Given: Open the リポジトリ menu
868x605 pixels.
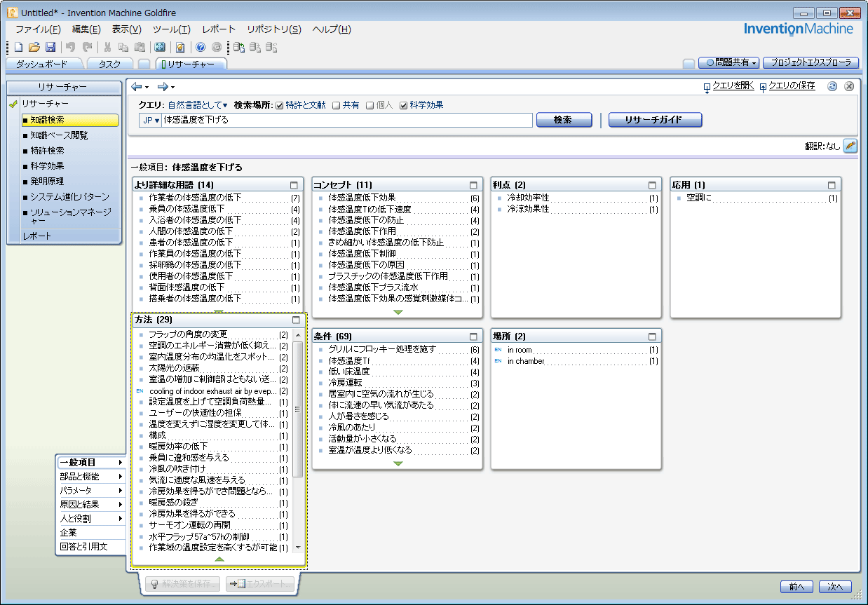Looking at the screenshot, I should [x=274, y=29].
